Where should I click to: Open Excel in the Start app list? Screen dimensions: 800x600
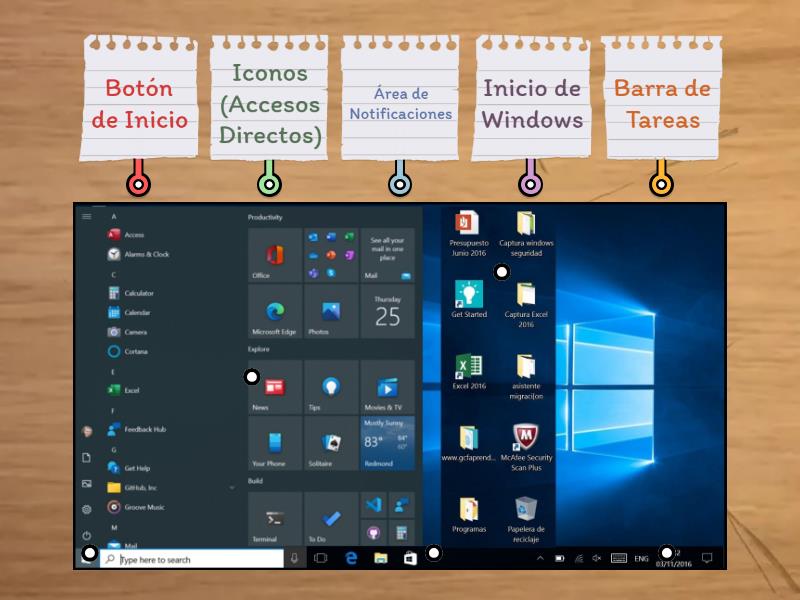(x=123, y=390)
